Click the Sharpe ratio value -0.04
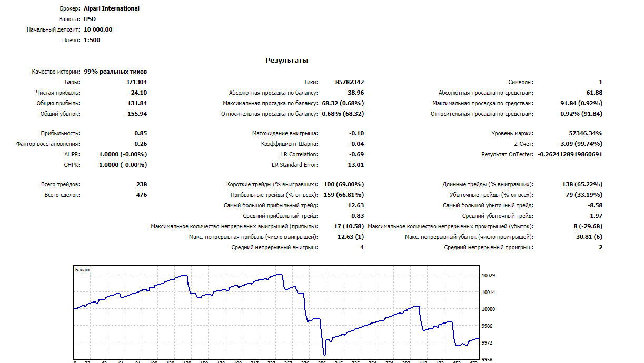 [x=356, y=144]
